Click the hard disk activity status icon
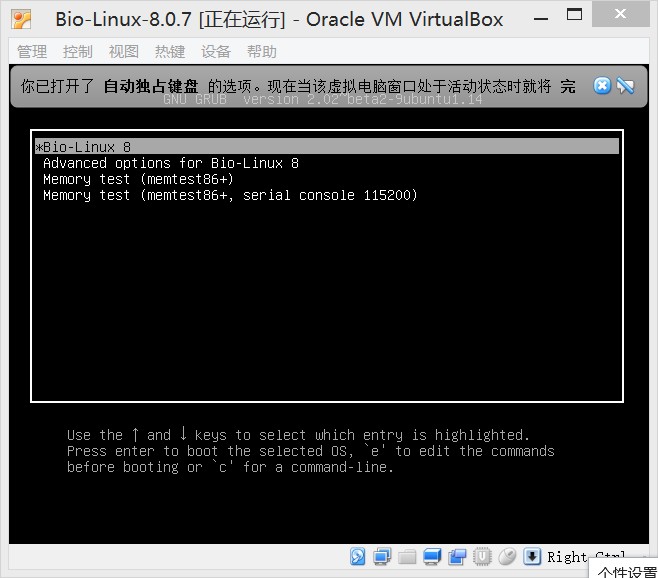 (x=358, y=557)
